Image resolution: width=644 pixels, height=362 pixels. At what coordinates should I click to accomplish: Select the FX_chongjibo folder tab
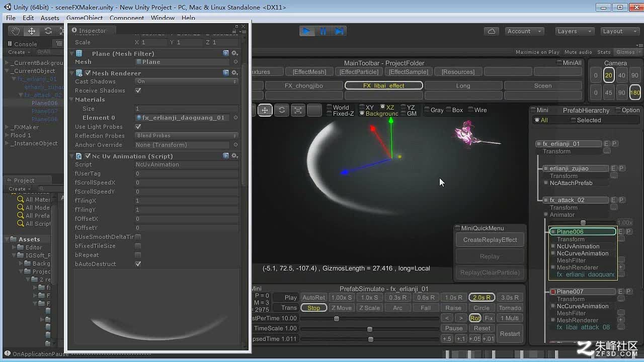tap(303, 86)
